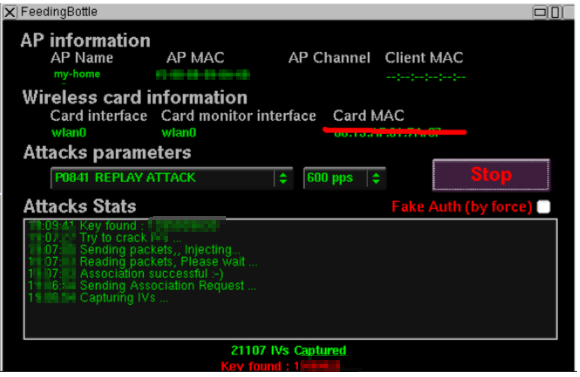Enable the Fake Auth (by force) checkbox
Image resolution: width=580 pixels, height=377 pixels.
tap(543, 206)
